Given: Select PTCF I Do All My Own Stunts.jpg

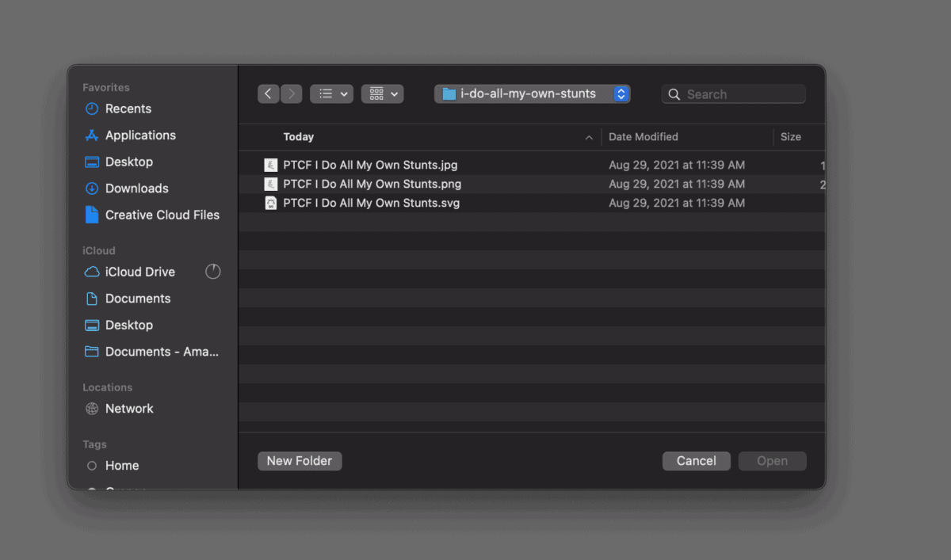Looking at the screenshot, I should (370, 166).
